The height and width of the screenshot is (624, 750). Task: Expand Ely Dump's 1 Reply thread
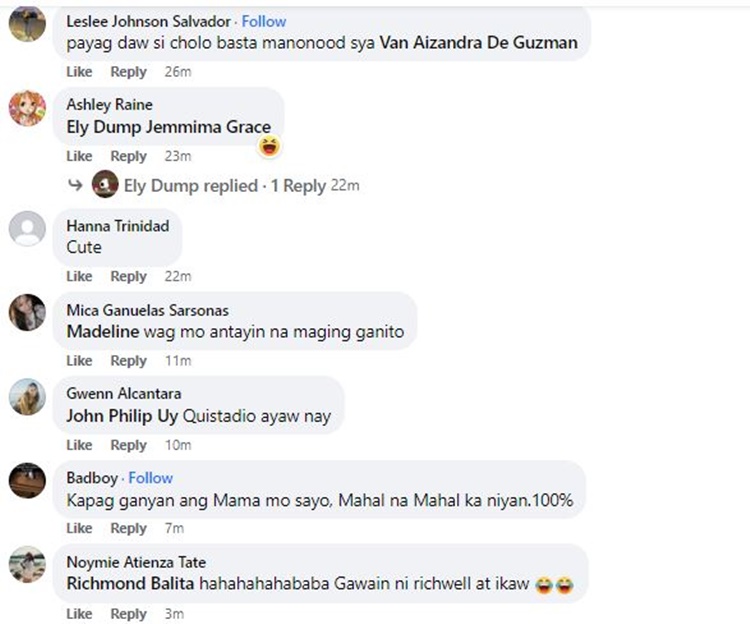click(298, 186)
